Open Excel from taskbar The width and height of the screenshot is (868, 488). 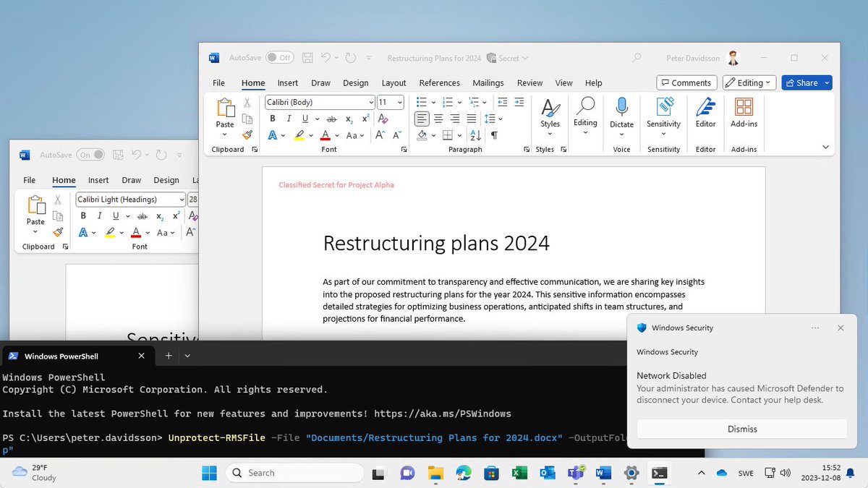click(x=519, y=473)
